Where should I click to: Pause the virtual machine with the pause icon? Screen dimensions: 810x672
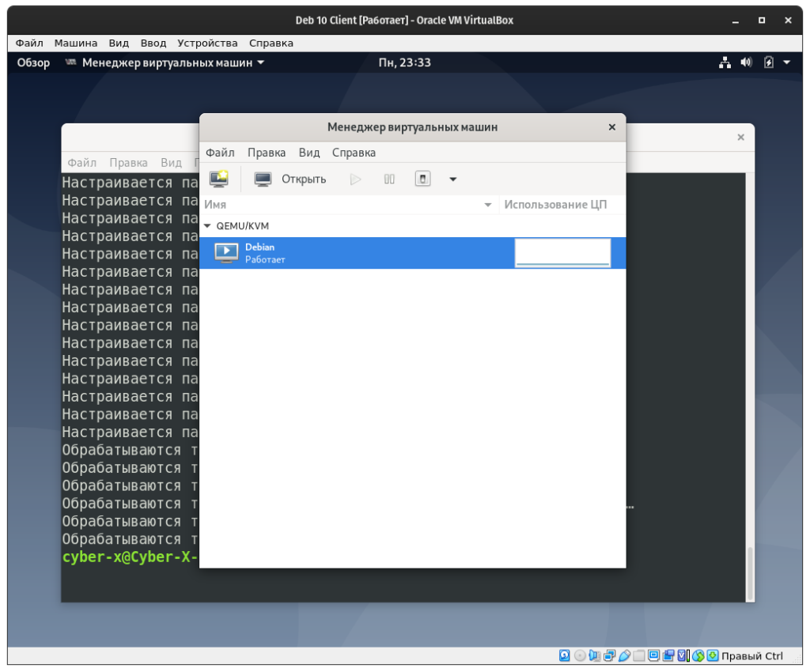coord(389,179)
